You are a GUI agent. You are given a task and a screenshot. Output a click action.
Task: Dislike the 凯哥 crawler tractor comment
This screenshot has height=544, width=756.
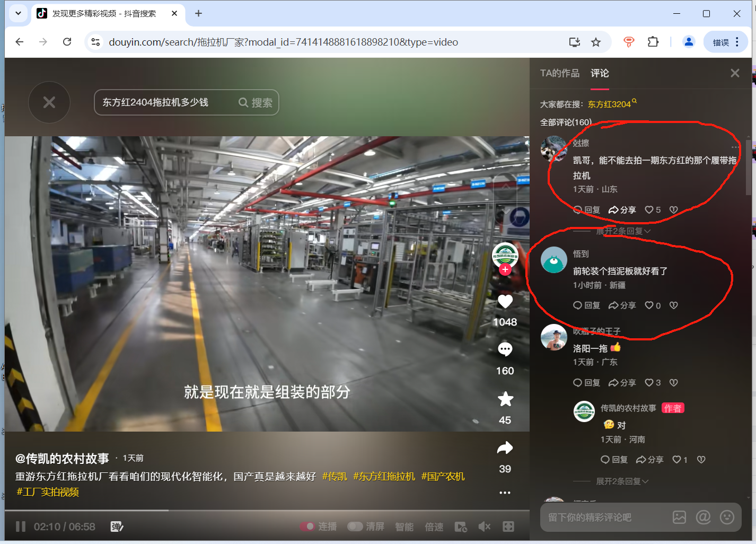pos(674,210)
